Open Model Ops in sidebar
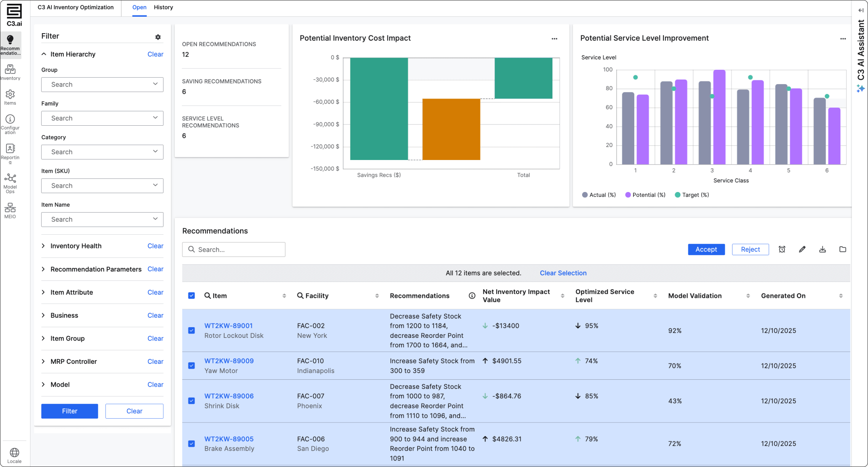Viewport: 868px width, 467px height. [x=10, y=178]
